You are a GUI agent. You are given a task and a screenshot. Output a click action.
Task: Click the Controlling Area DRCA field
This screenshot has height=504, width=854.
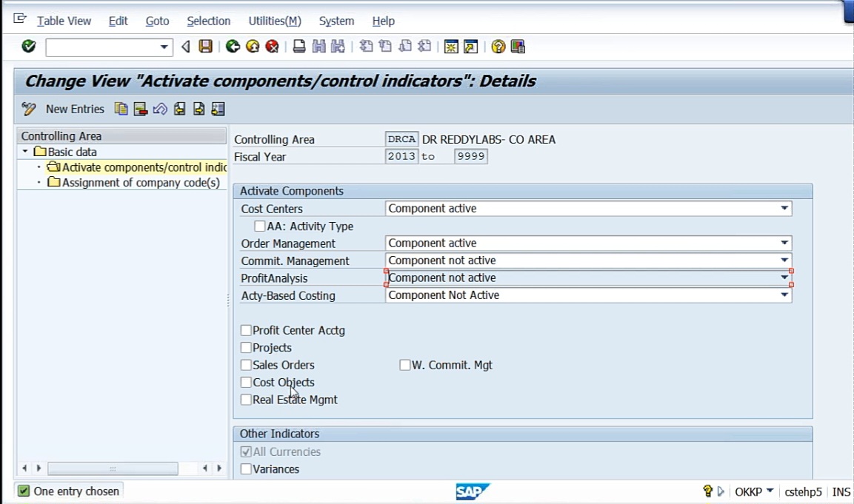tap(402, 139)
